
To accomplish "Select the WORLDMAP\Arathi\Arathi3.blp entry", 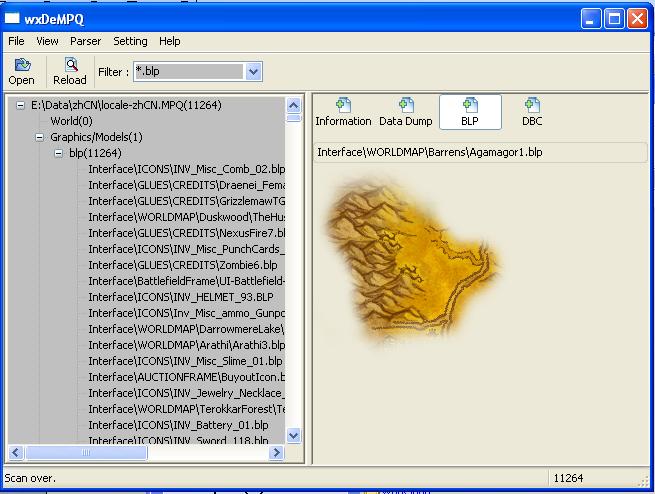I will click(186, 345).
